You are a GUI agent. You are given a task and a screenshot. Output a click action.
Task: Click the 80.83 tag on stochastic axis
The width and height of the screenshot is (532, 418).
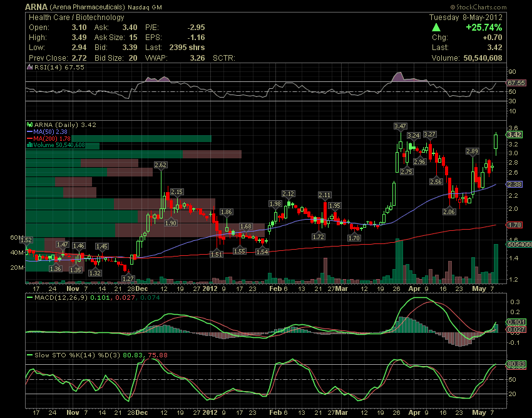516,364
